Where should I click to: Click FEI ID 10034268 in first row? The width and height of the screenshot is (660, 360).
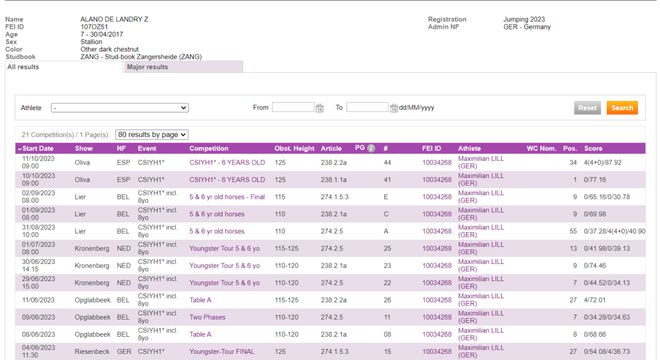[437, 163]
